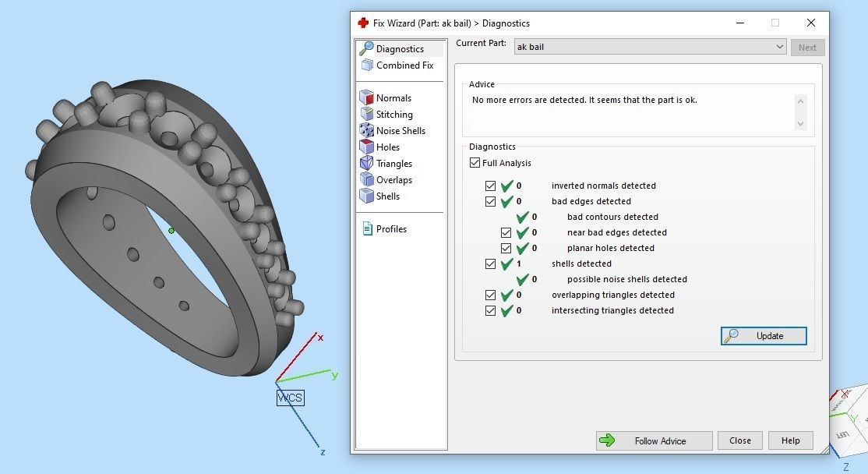Toggle the Full Analysis checkbox
The width and height of the screenshot is (868, 474).
pos(475,163)
